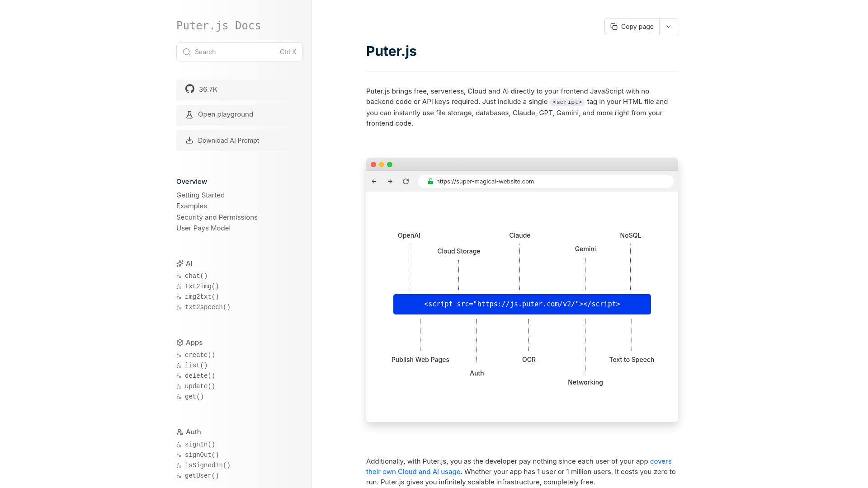Click the copy icon in Copy page button
This screenshot has width=868, height=488.
point(614,27)
